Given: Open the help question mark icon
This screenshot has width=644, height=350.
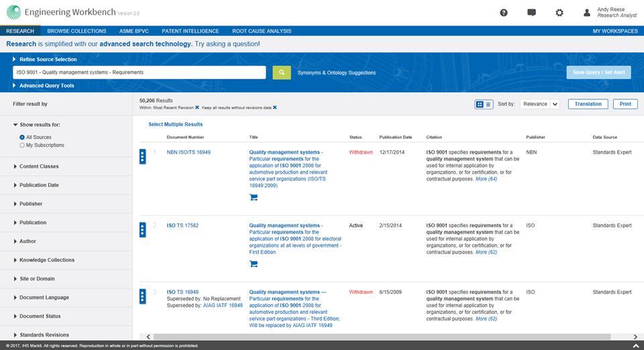Looking at the screenshot, I should (x=504, y=13).
